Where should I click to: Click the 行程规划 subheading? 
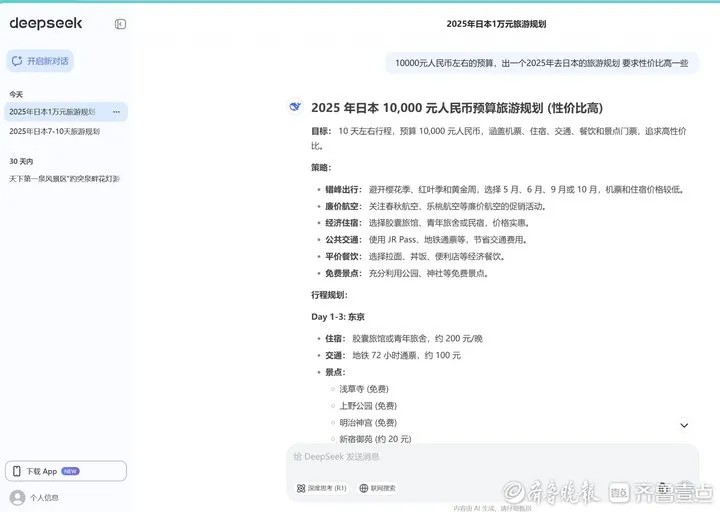pyautogui.click(x=330, y=295)
